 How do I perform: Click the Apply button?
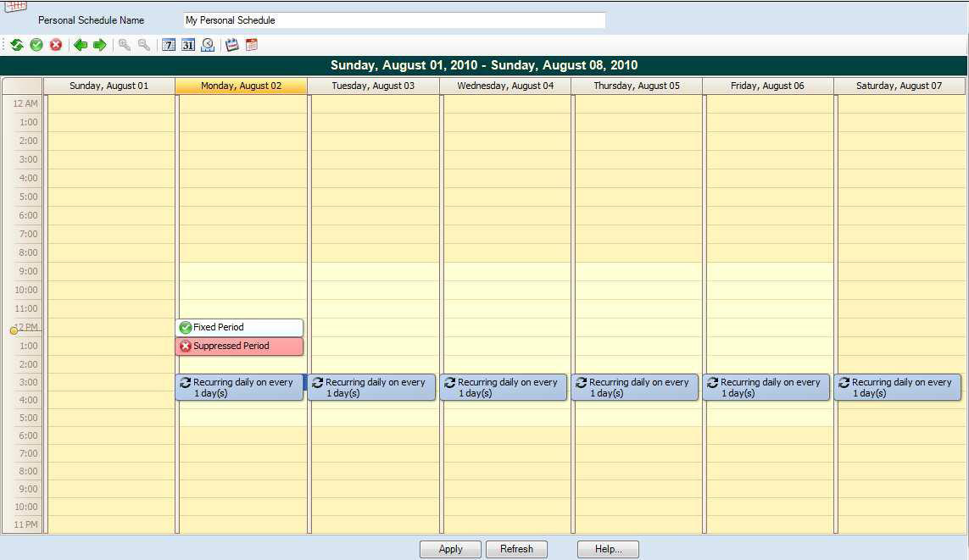click(x=450, y=549)
